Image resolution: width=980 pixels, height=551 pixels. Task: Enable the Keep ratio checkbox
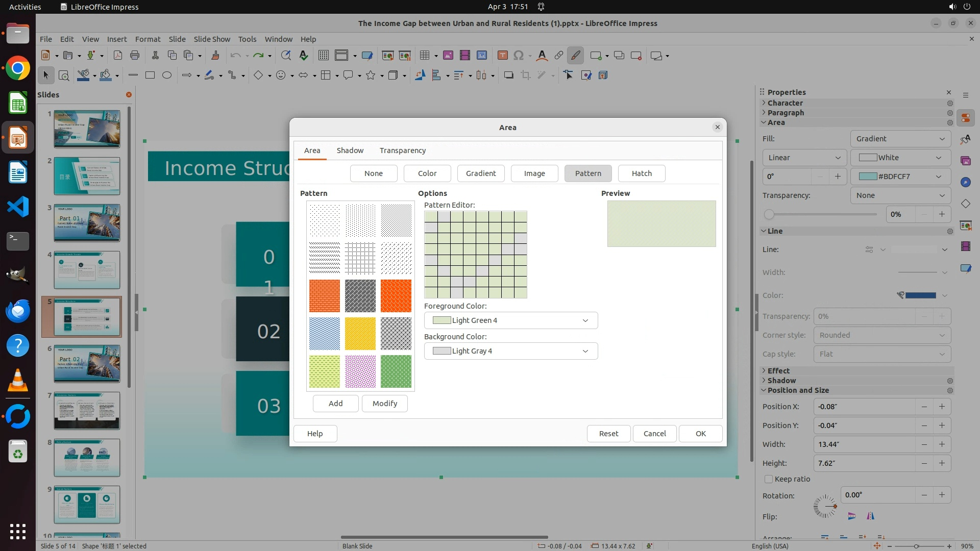(x=769, y=479)
